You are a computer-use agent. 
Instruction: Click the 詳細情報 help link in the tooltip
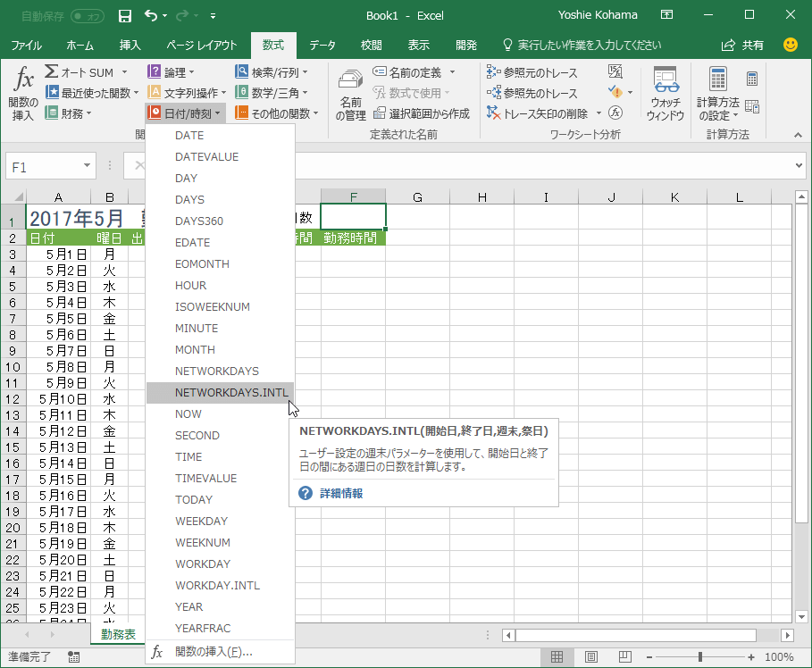point(341,493)
